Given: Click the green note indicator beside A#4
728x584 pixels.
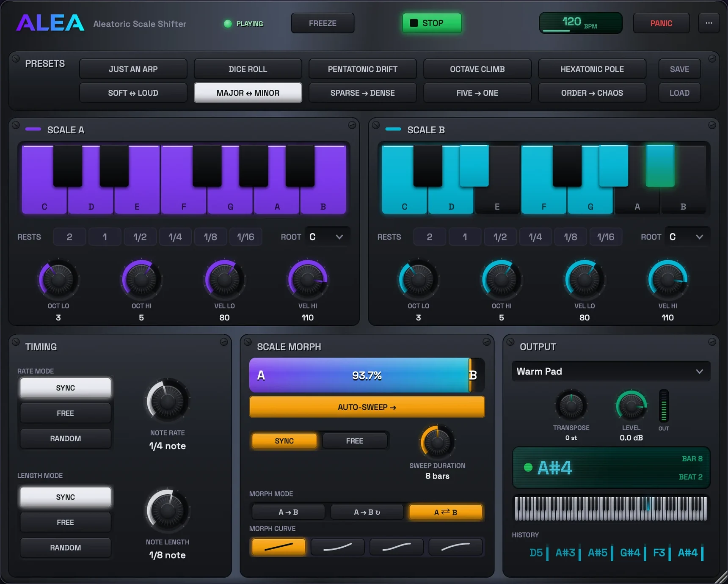Looking at the screenshot, I should pyautogui.click(x=528, y=467).
